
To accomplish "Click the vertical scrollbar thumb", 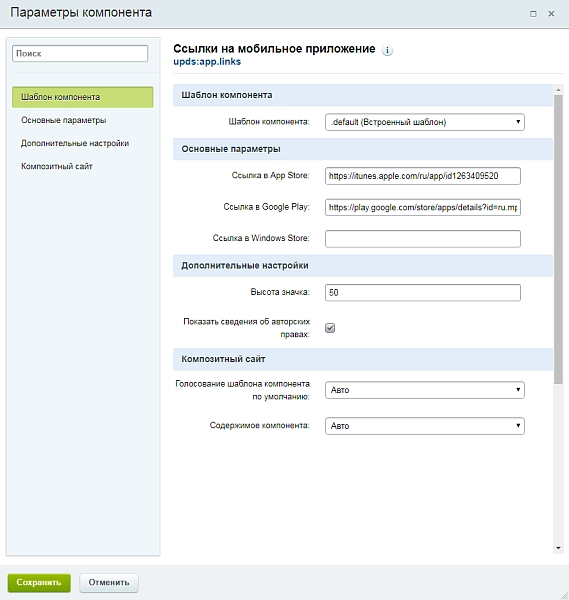I will pyautogui.click(x=558, y=240).
